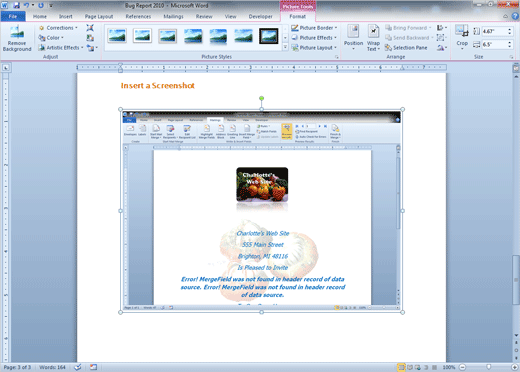Screen dimensions: 520x372
Task: Apply the black double frame picture style
Action: [269, 36]
